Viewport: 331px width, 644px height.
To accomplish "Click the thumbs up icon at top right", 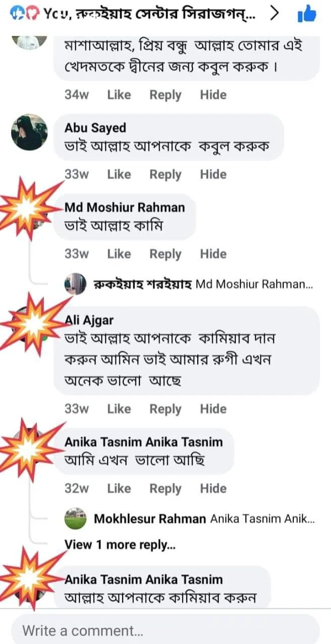I will point(308,15).
